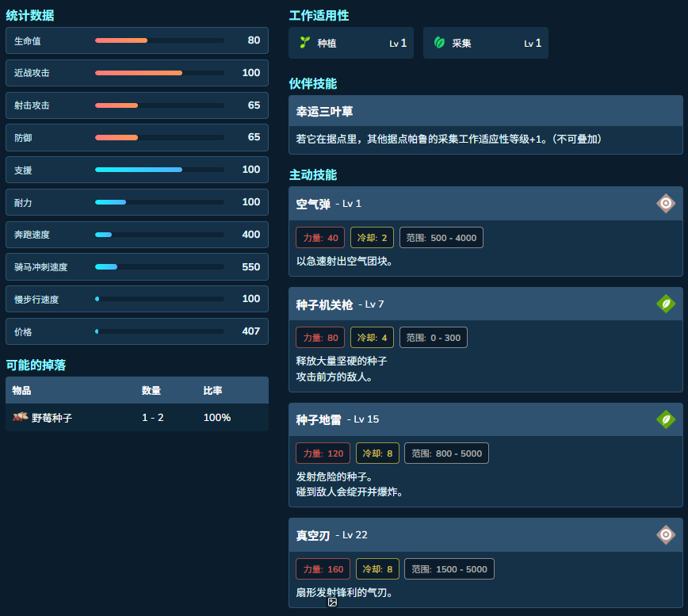Click the 物品 column header
Viewport: 688px width, 616px height.
(x=21, y=391)
